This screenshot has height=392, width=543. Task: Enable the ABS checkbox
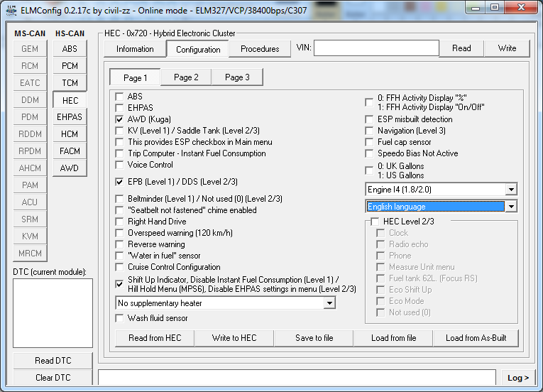coord(120,97)
